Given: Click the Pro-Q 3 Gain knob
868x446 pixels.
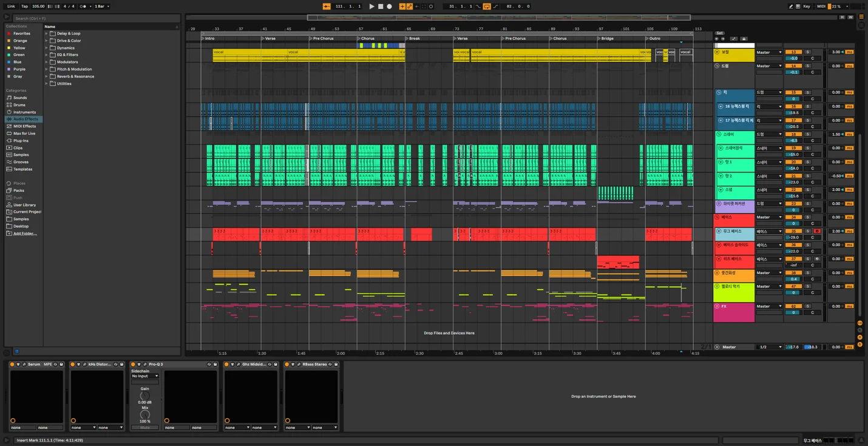Looking at the screenshot, I should point(144,396).
